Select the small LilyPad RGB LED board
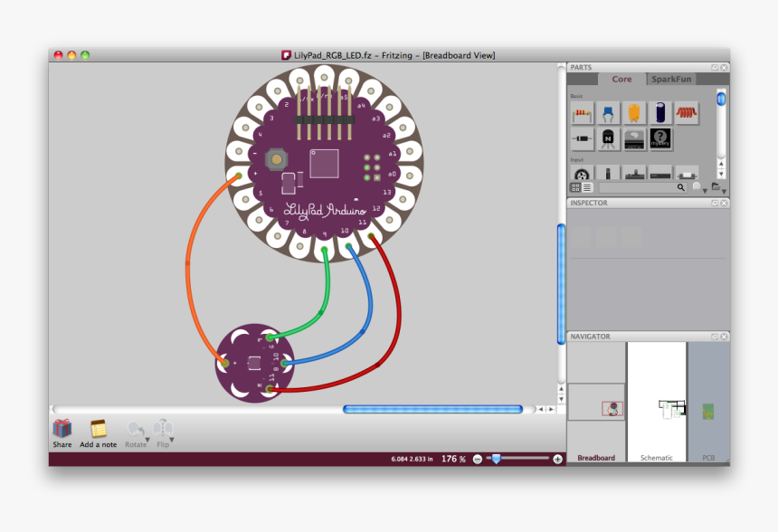 pyautogui.click(x=254, y=364)
